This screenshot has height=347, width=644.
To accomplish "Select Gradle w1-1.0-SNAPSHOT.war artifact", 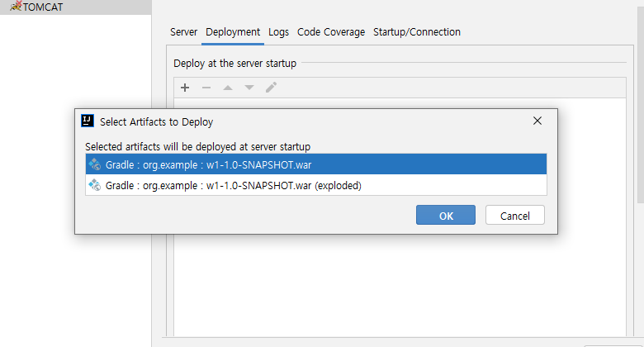I will pyautogui.click(x=316, y=164).
